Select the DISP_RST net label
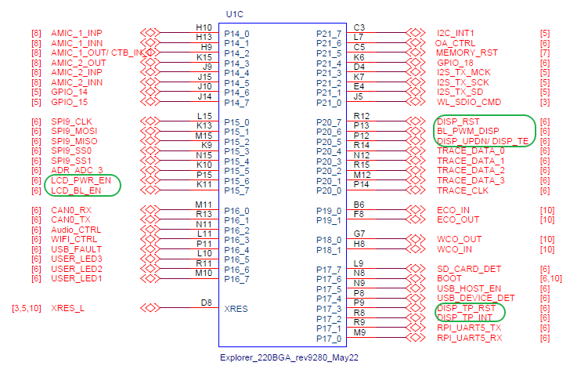 [458, 121]
